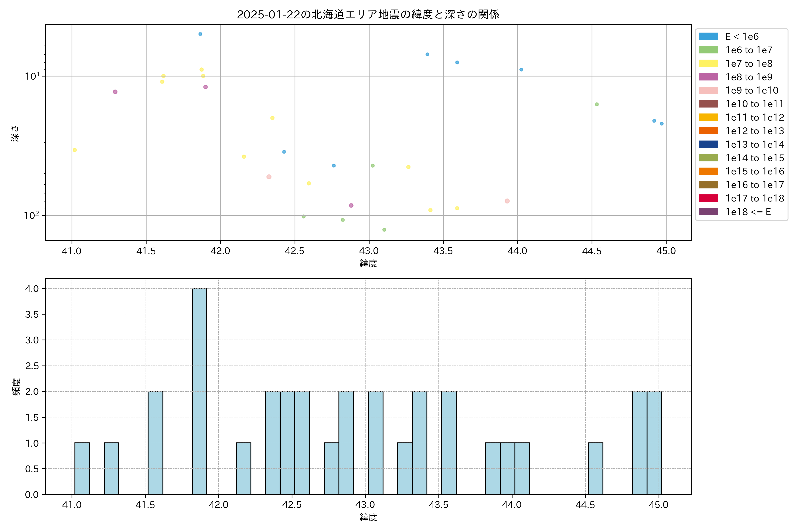The height and width of the screenshot is (532, 798).
Task: Click the yellow scatter point at latitude 41.0
Action: point(75,150)
